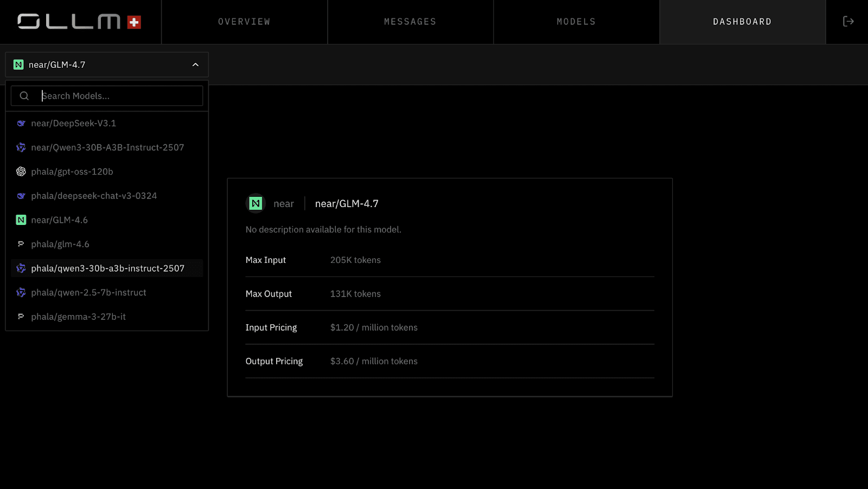
Task: Click the logout icon
Action: tap(848, 21)
